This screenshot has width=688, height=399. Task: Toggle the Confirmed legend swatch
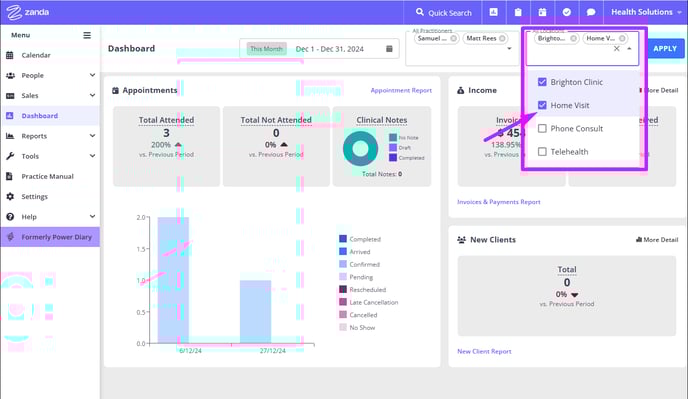click(343, 264)
